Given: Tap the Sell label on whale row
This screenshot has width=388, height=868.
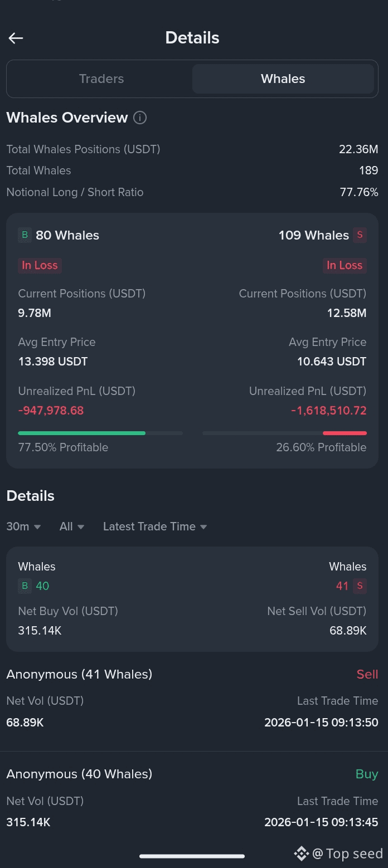Looking at the screenshot, I should 367,674.
